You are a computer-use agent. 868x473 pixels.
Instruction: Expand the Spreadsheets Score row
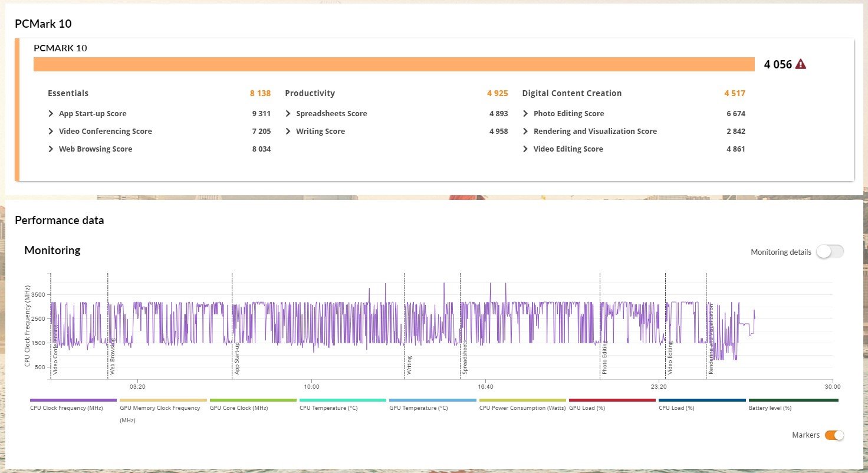(x=288, y=114)
